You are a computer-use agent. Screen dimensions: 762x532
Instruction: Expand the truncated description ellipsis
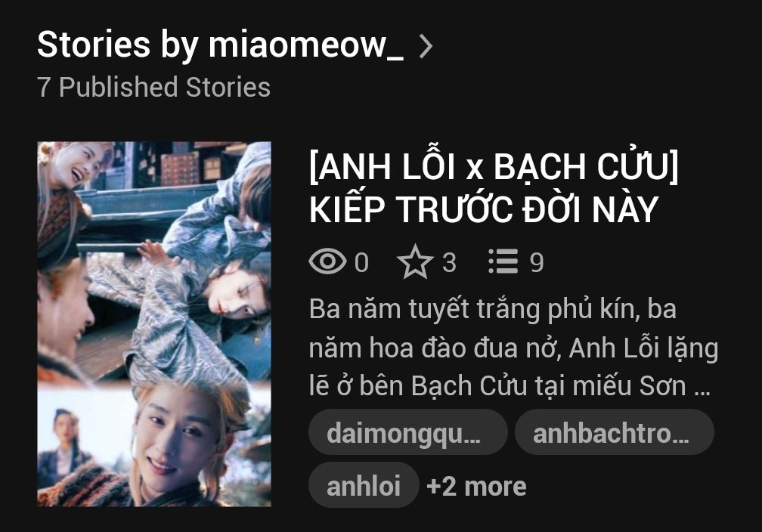[702, 390]
